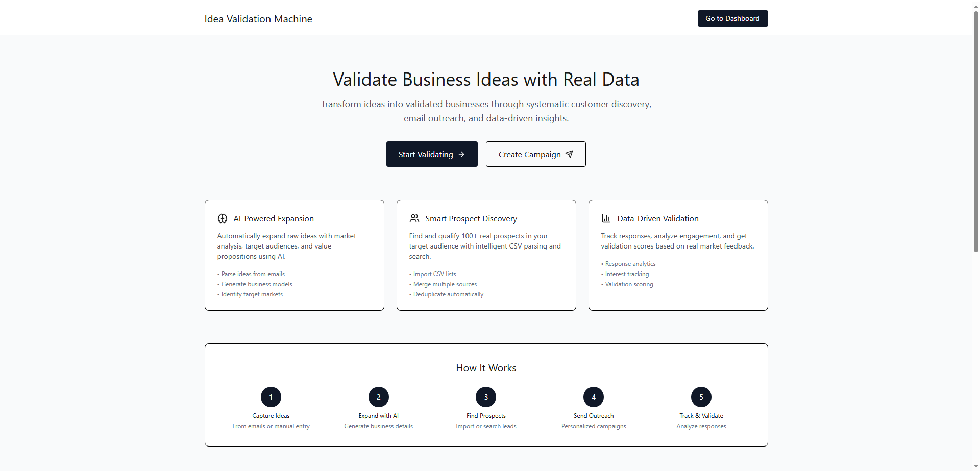
Task: Click the scrollbar down arrow
Action: tap(975, 465)
